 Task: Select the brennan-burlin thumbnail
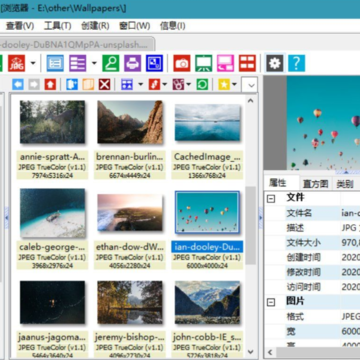130,122
